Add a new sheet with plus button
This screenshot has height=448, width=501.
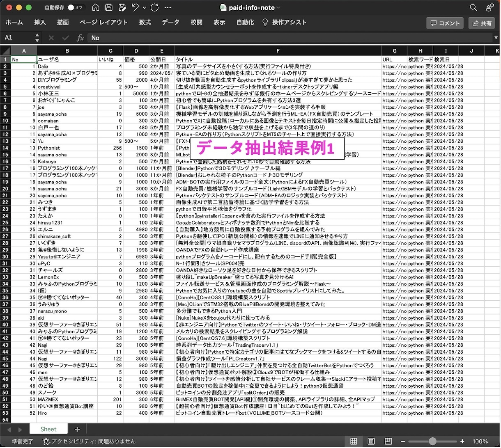click(77, 429)
